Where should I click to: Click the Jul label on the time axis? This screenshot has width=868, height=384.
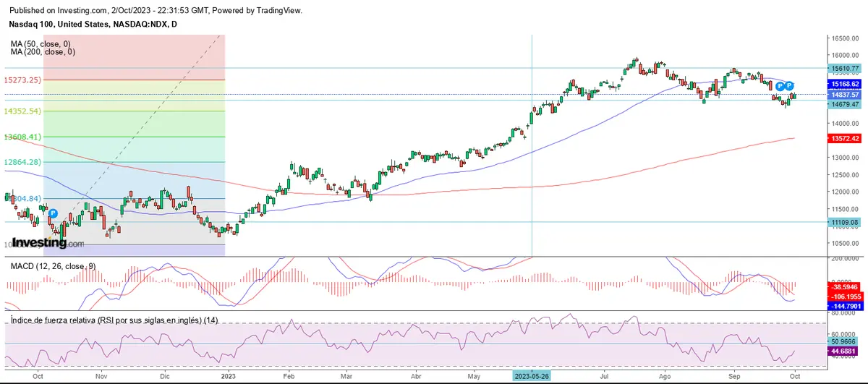click(605, 377)
